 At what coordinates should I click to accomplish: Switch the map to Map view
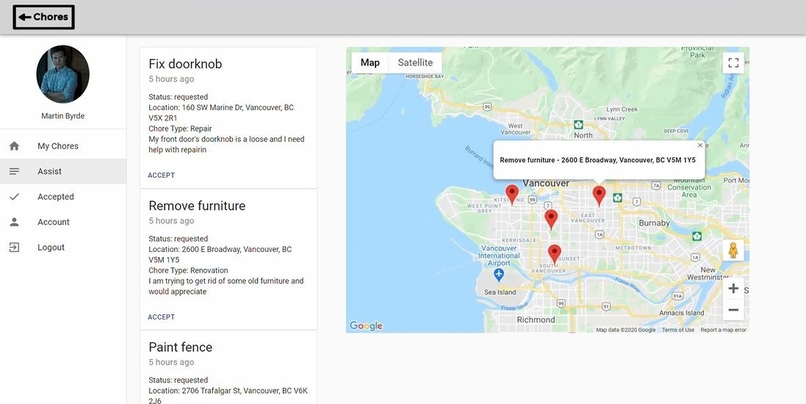pos(370,63)
